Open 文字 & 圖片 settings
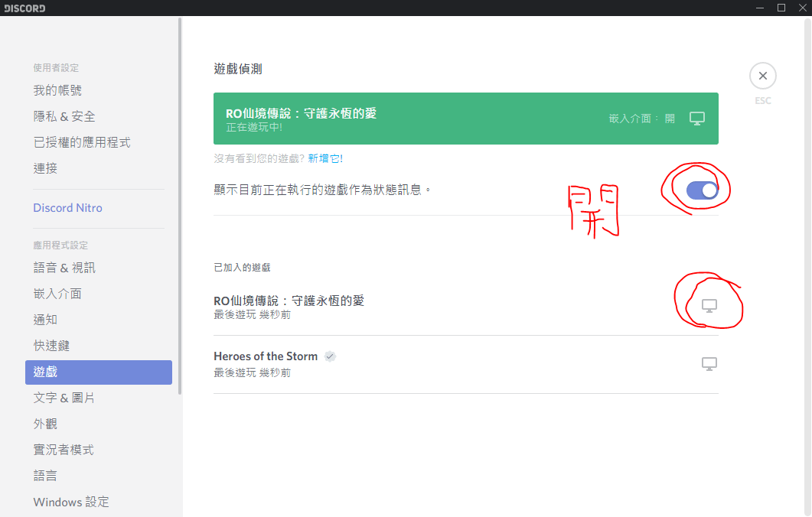Viewport: 812px width, 517px height. point(64,398)
